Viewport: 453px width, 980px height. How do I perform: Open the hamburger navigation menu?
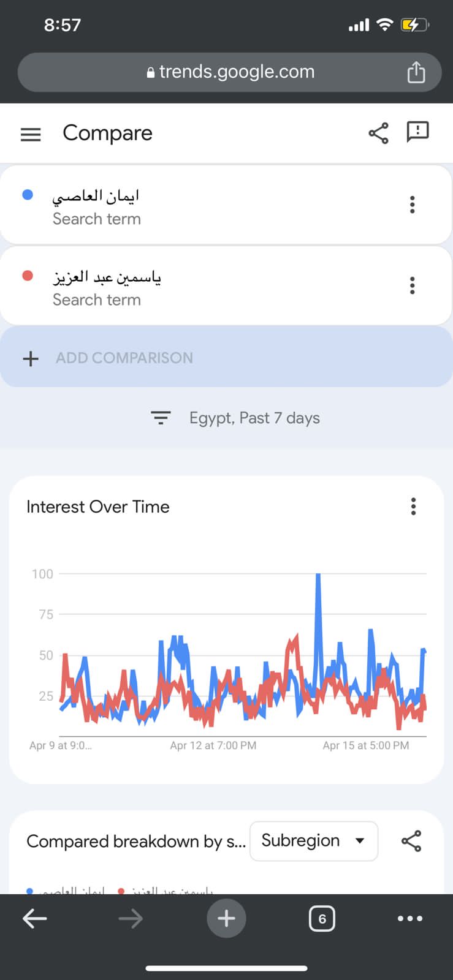pos(31,134)
